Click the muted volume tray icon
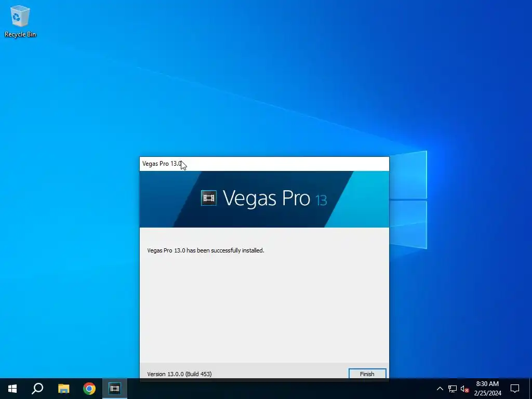 (x=464, y=389)
